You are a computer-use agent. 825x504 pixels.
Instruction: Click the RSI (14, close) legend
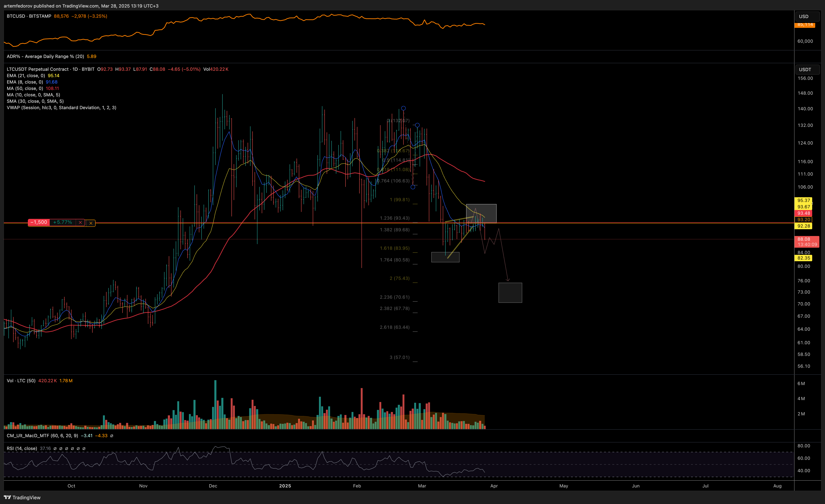pyautogui.click(x=22, y=448)
